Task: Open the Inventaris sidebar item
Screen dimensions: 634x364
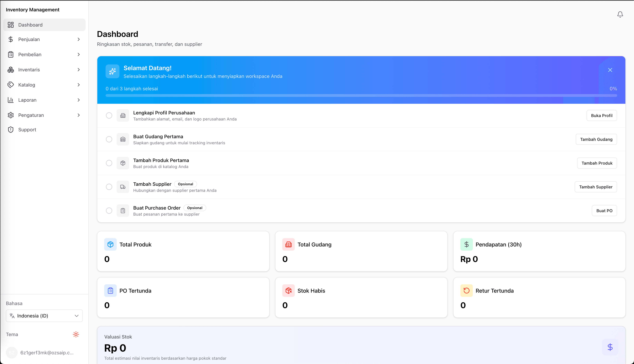Action: [x=44, y=70]
